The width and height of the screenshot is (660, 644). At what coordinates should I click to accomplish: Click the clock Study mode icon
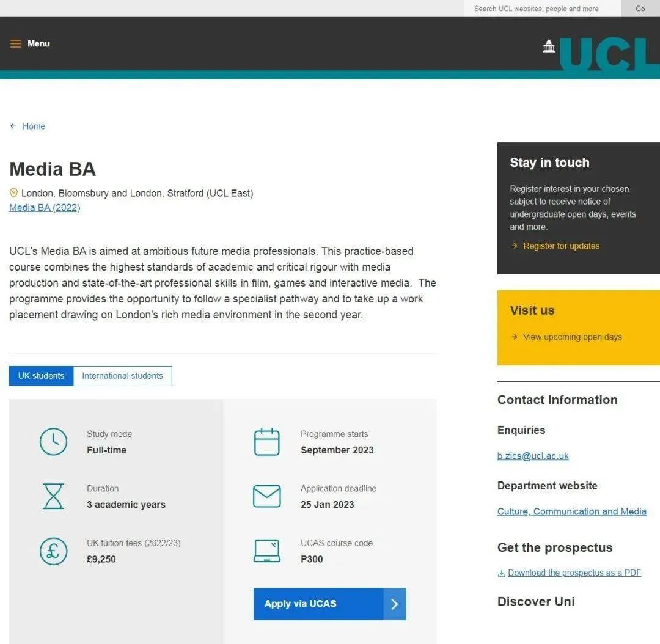pyautogui.click(x=53, y=442)
